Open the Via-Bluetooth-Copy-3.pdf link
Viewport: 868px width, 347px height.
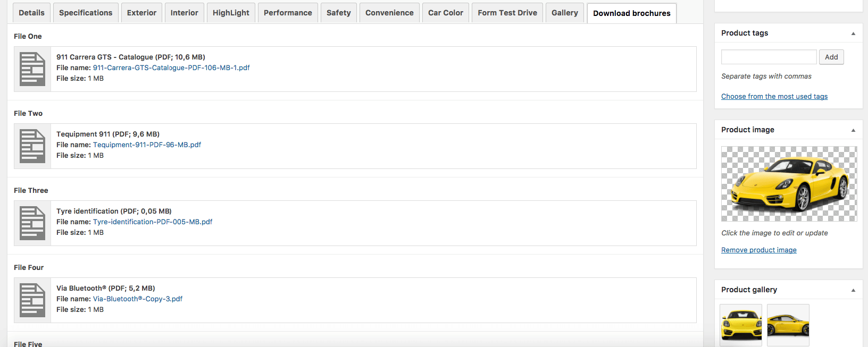point(138,299)
